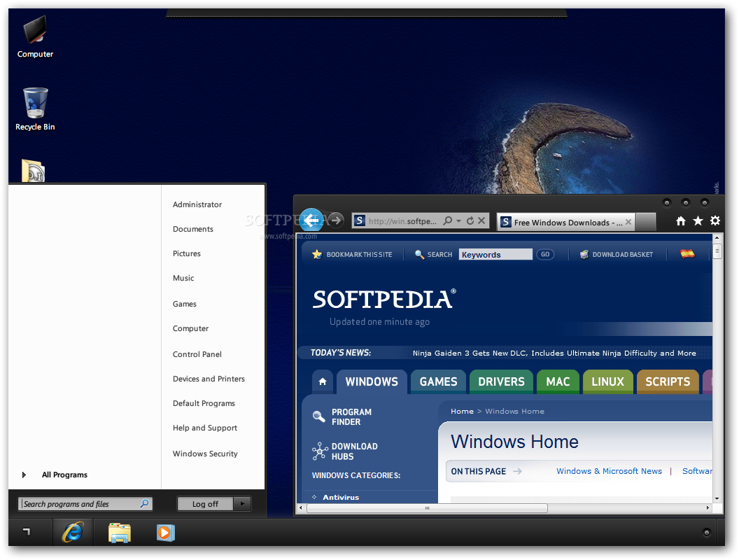Open a new tab in Internet Explorer
This screenshot has height=560, width=739.
(x=646, y=221)
